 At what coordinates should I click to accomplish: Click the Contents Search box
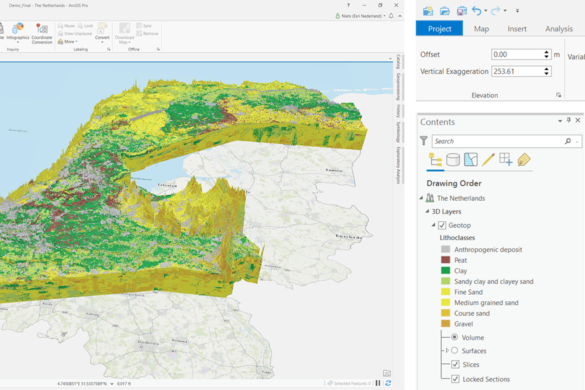tap(499, 141)
